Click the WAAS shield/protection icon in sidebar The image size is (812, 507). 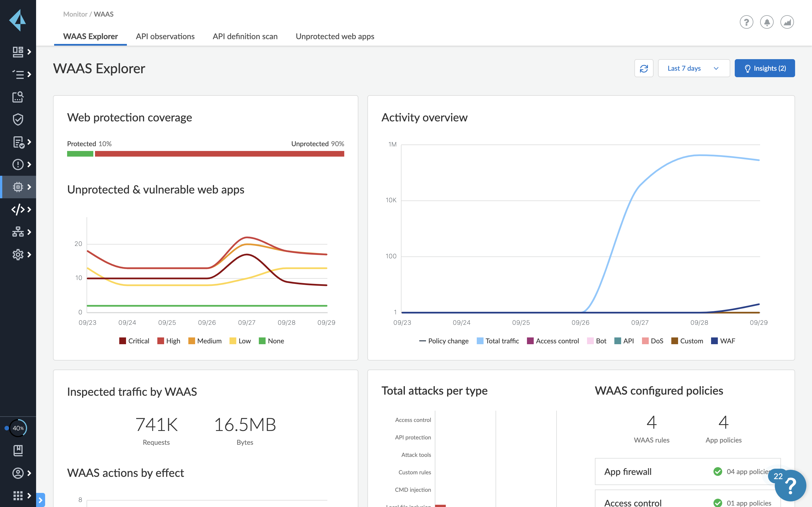(17, 119)
